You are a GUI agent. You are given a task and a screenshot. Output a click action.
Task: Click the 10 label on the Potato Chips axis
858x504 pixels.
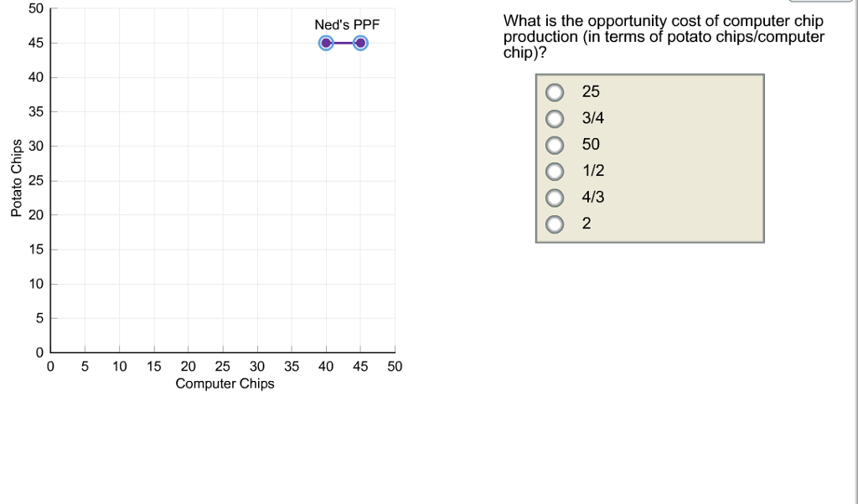click(36, 284)
